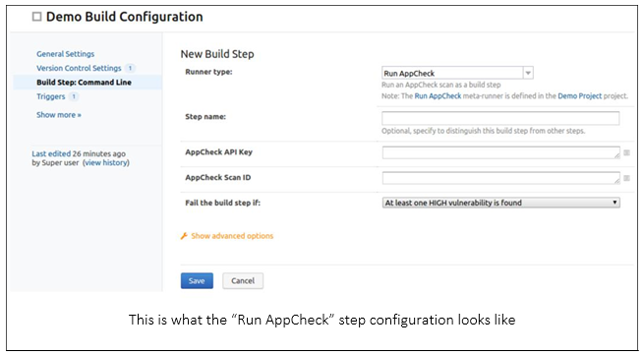Open the Demo Project link
Viewport: 644px width, 355px height.
(x=579, y=96)
